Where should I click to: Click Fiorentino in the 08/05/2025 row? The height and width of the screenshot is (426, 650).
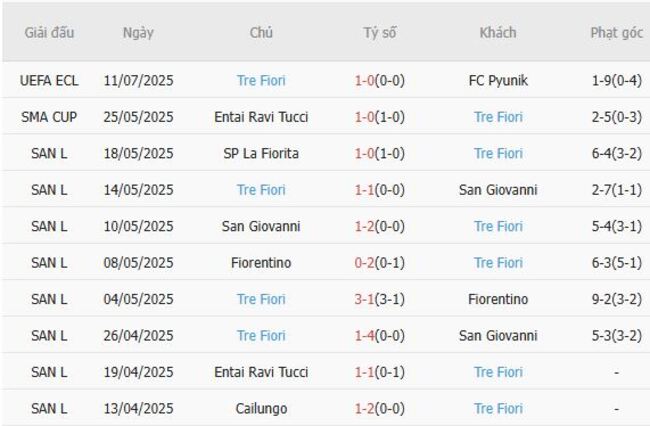(261, 263)
